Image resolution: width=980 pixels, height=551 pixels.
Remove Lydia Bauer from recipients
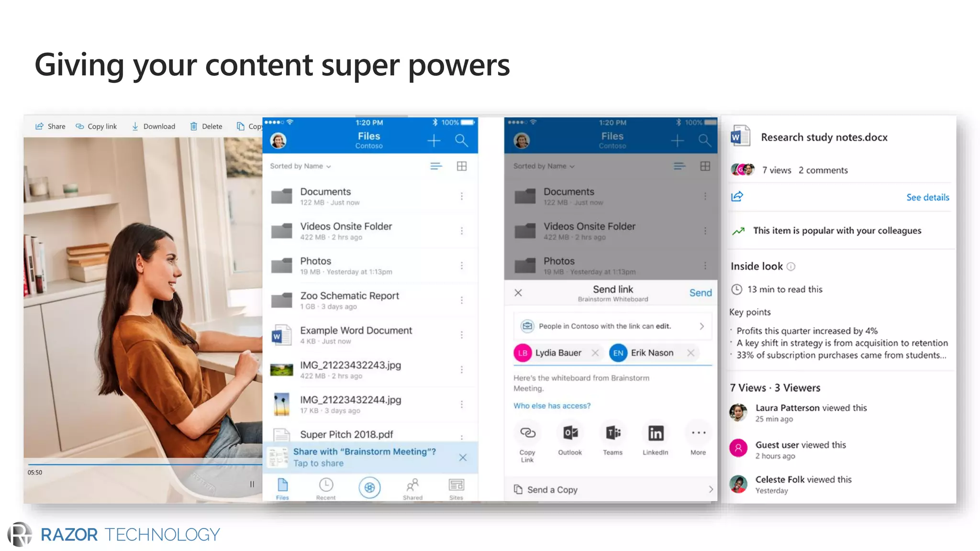[x=595, y=353]
